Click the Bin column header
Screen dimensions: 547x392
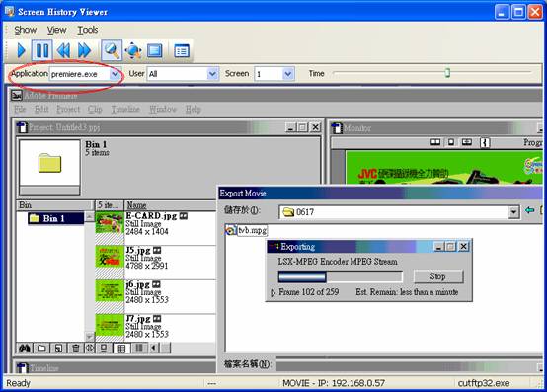54,205
